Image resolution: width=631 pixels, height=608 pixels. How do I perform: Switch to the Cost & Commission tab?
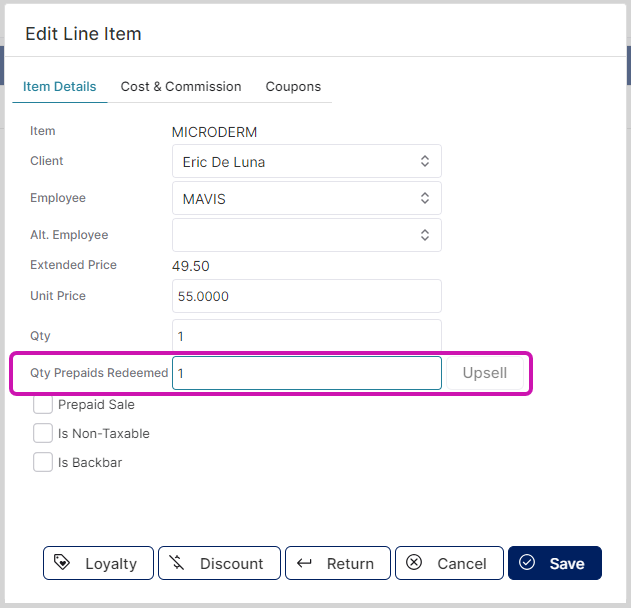coord(181,87)
